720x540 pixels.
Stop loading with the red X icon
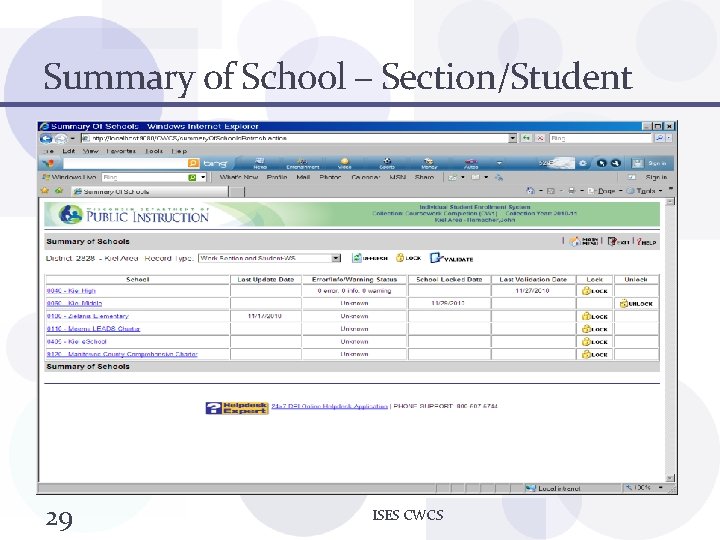(540, 138)
